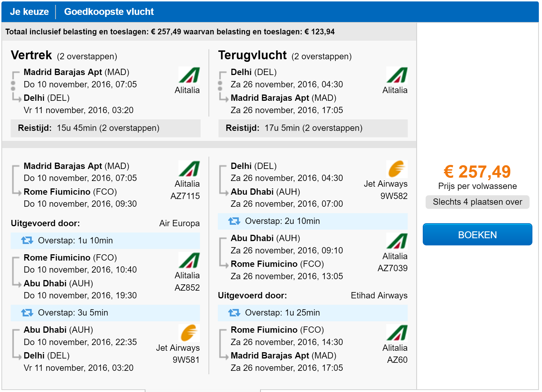The width and height of the screenshot is (542, 392).
Task: Click the Slechts 4 plaatsen over badge
Action: click(478, 202)
